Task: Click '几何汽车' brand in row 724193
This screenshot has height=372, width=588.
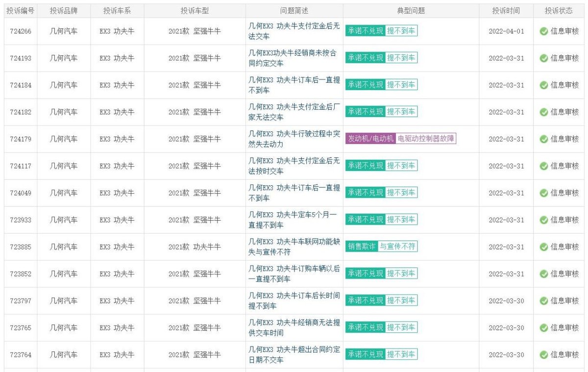Action: click(x=64, y=58)
